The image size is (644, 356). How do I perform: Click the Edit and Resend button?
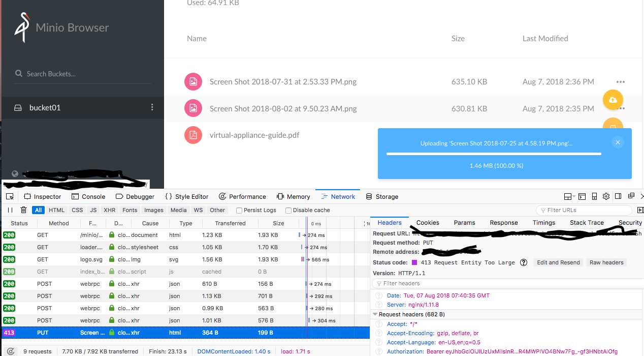pos(558,262)
